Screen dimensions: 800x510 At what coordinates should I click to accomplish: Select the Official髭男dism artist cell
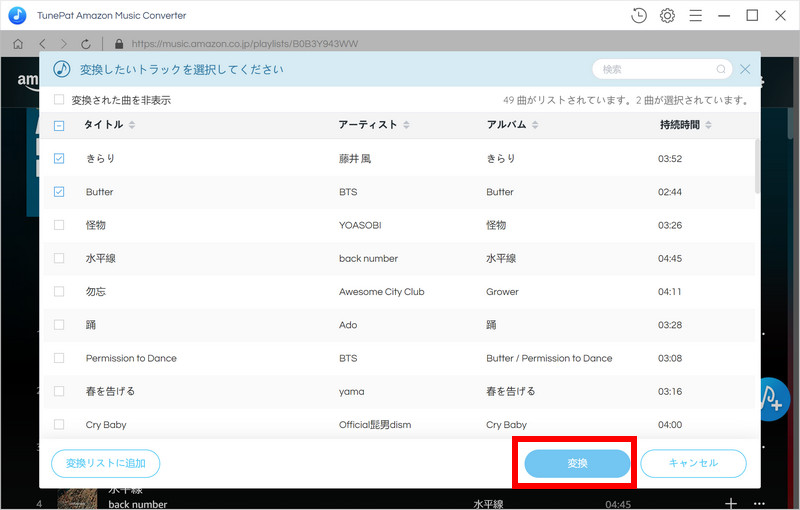[x=375, y=424]
